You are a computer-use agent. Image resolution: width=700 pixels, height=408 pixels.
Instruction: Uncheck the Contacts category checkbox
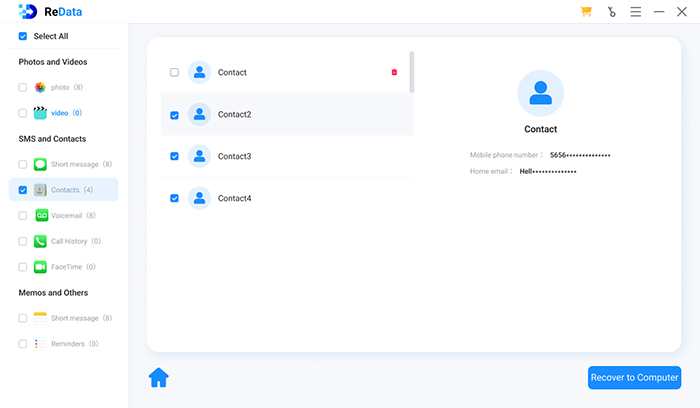click(23, 190)
